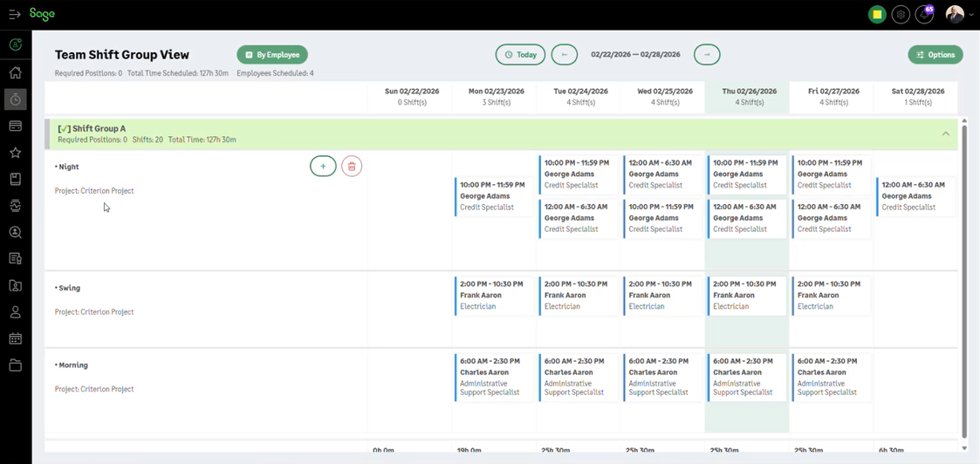This screenshot has height=464, width=980.
Task: Select the Sun 02/22/2026 column header
Action: pyautogui.click(x=412, y=96)
